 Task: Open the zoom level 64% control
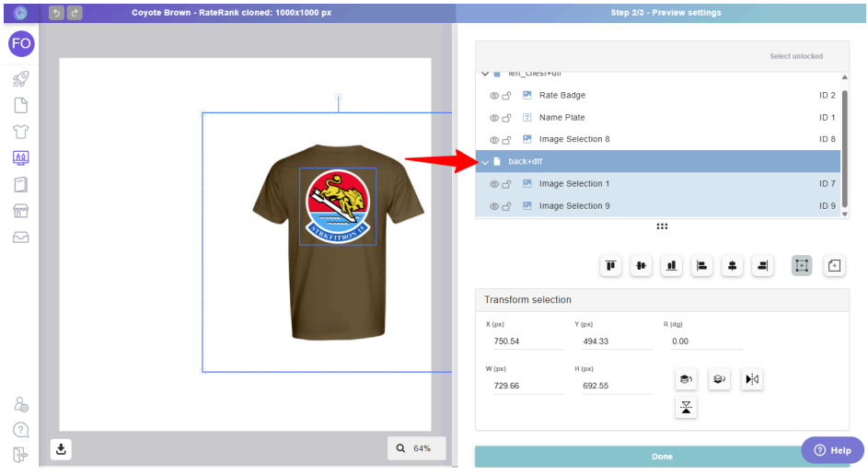[x=416, y=448]
